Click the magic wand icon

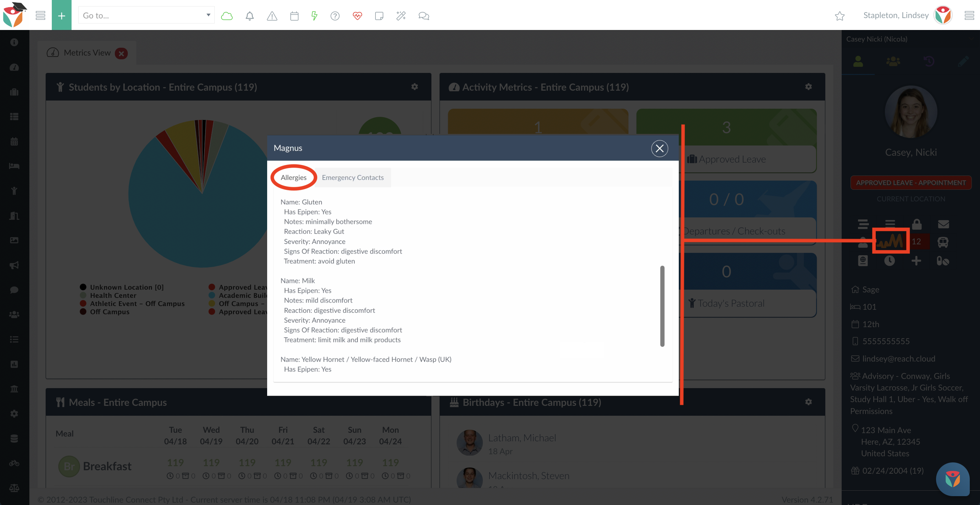(x=401, y=16)
